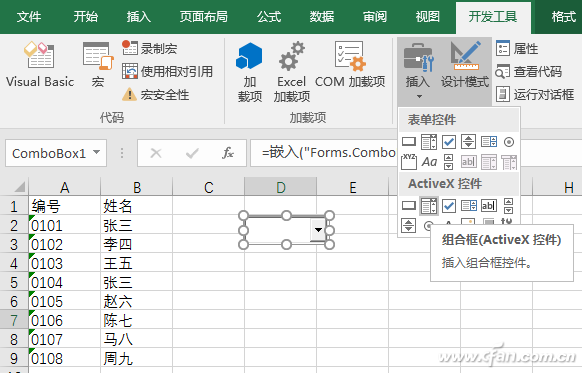Insert a form control Scroll Bar

click(x=448, y=162)
